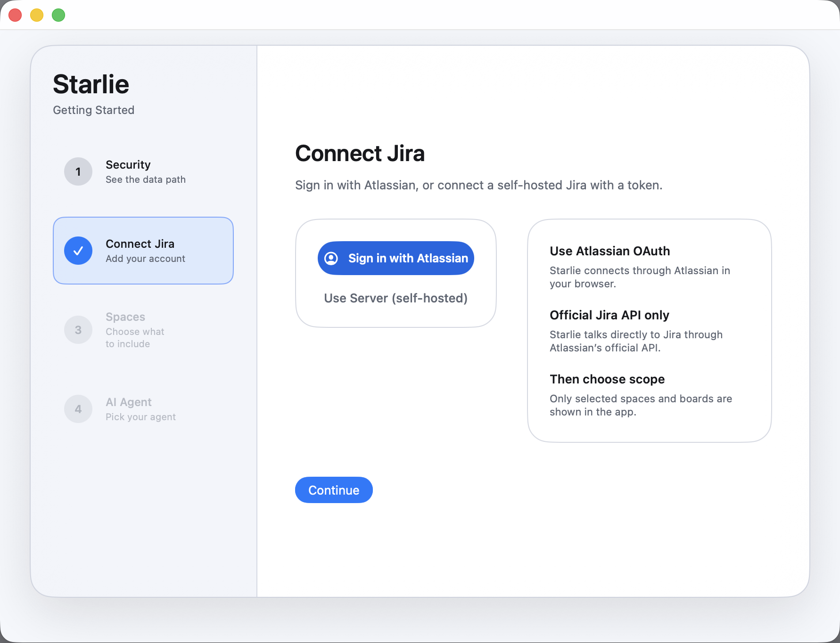Click "Only selected spaces and boards" description
The height and width of the screenshot is (643, 840).
[x=641, y=405]
